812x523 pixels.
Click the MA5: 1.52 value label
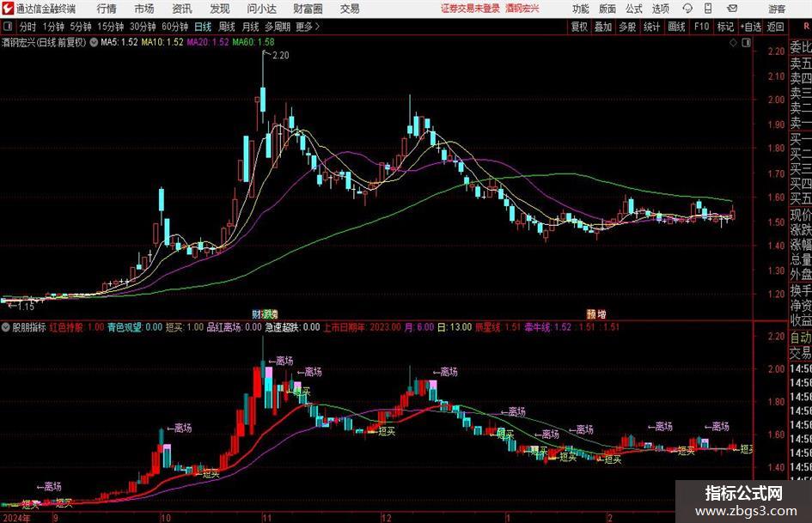click(x=119, y=42)
